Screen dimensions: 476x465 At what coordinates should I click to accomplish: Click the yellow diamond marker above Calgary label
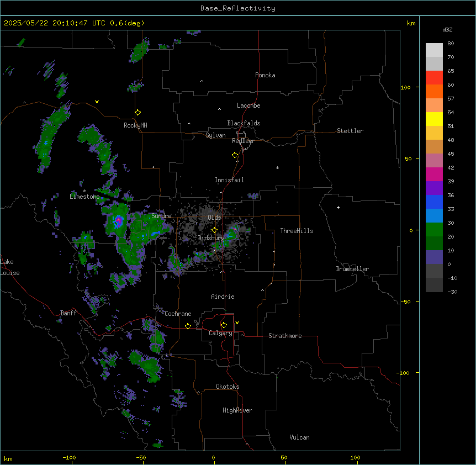click(x=224, y=325)
